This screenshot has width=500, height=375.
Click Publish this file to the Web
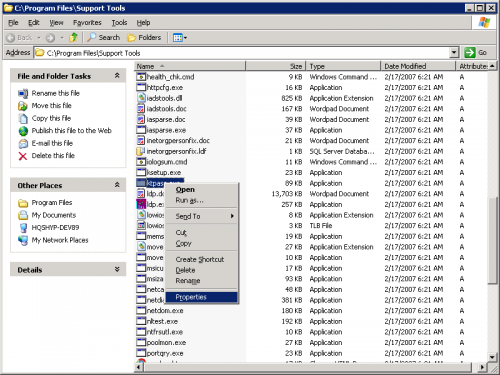[72, 131]
